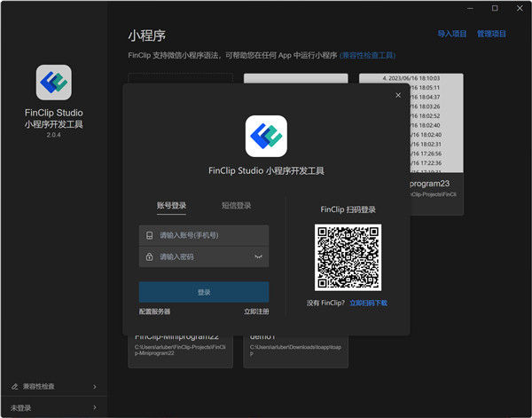
Task: Open the 配置服务器 link
Action: 154,312
